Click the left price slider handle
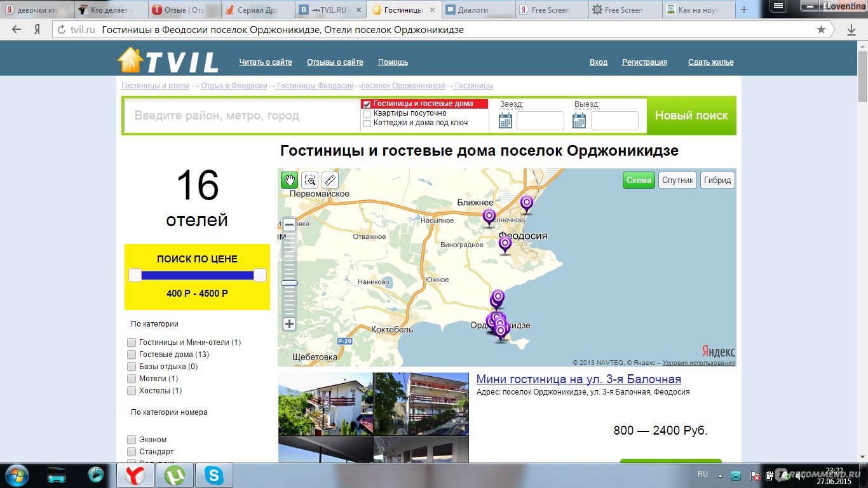The height and width of the screenshot is (488, 868). pos(135,275)
